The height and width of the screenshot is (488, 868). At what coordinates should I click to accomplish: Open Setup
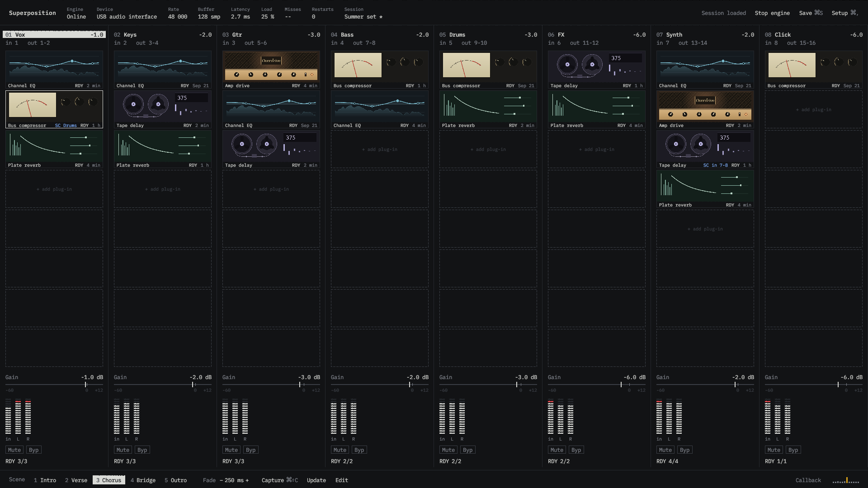(x=844, y=13)
